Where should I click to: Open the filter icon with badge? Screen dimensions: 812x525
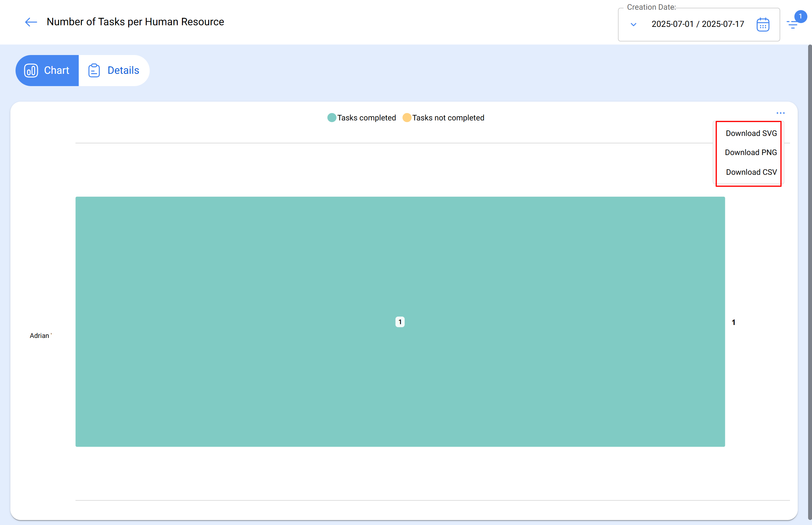coord(792,25)
